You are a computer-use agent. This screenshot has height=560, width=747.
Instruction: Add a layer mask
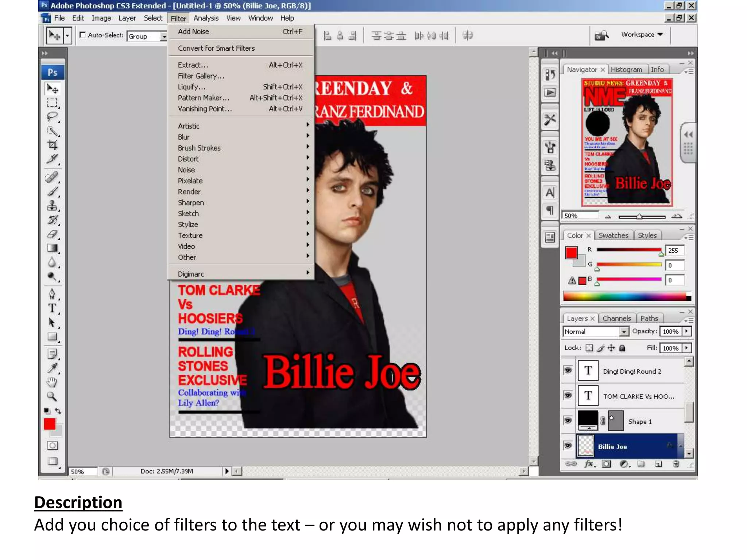click(606, 464)
